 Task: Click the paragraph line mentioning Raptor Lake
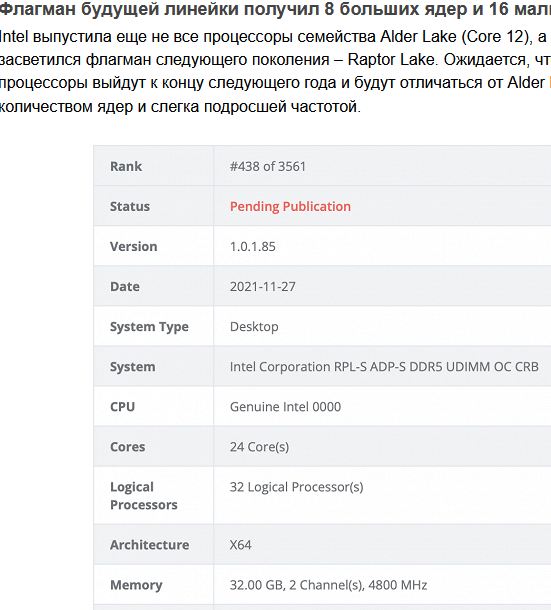tap(276, 60)
